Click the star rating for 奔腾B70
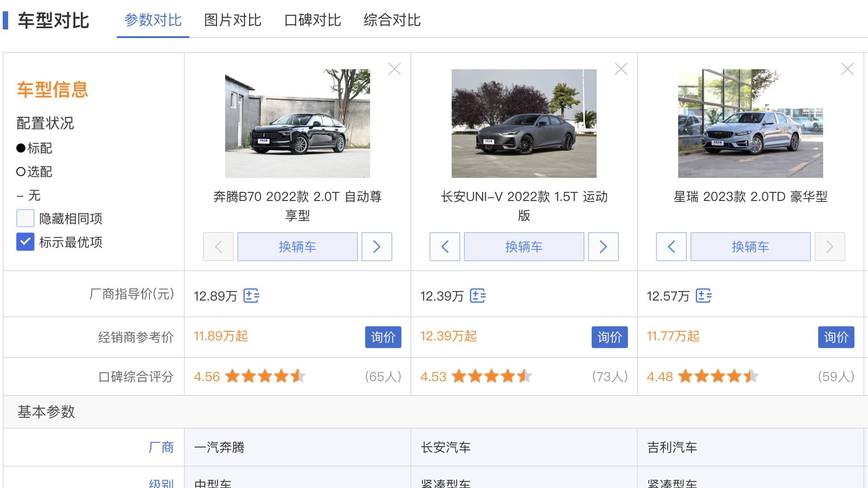The width and height of the screenshot is (868, 488). 265,376
